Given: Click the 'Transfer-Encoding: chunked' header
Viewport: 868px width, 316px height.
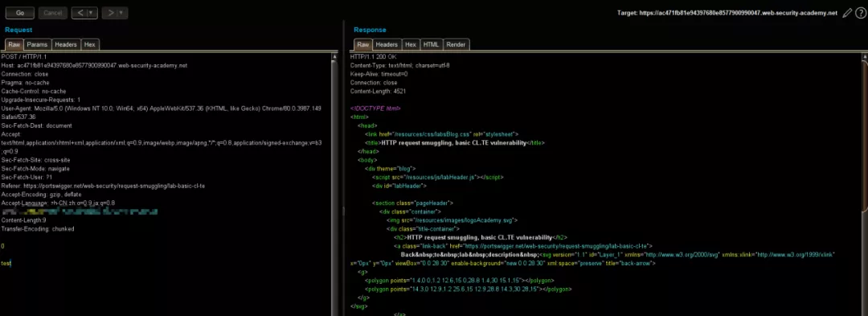Looking at the screenshot, I should click(38, 229).
